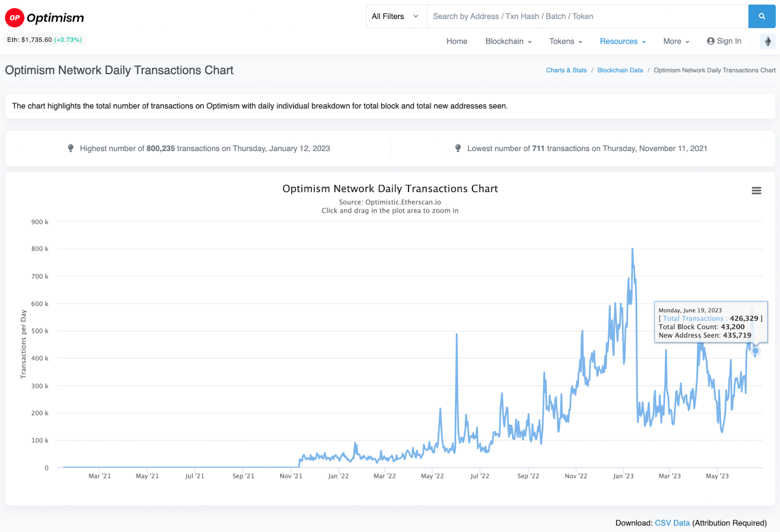Image resolution: width=780 pixels, height=532 pixels.
Task: Click the Eth price $1,735.60 text
Action: coord(29,40)
